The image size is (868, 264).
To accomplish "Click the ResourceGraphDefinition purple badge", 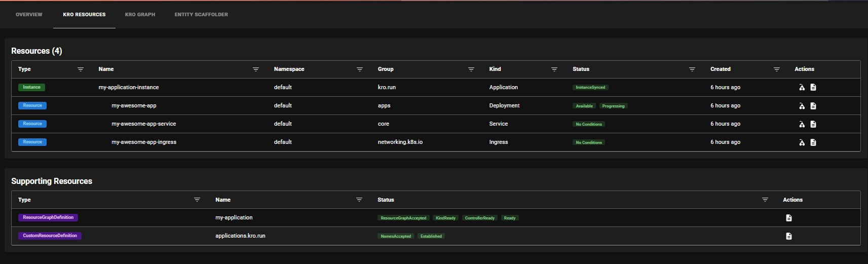I will [x=48, y=218].
